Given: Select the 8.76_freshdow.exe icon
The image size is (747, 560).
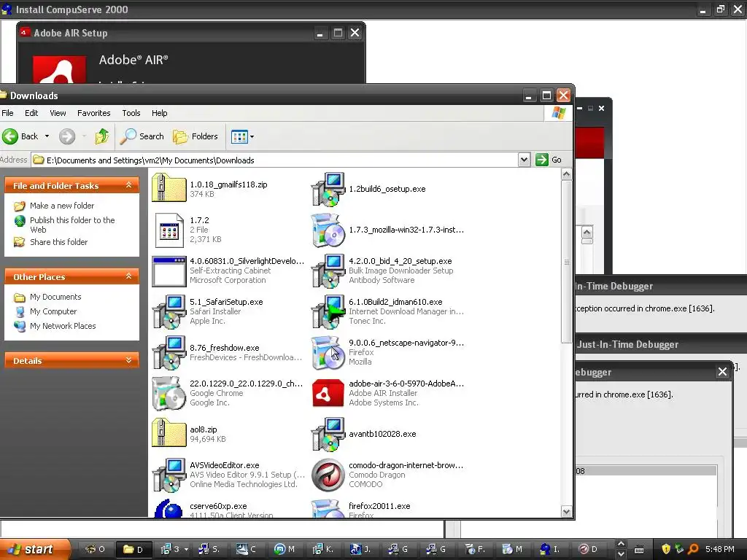Looking at the screenshot, I should tap(169, 352).
